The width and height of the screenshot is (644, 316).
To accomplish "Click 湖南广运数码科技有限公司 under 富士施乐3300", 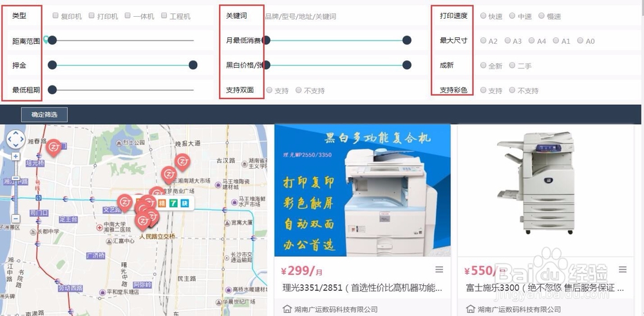I will (519, 309).
